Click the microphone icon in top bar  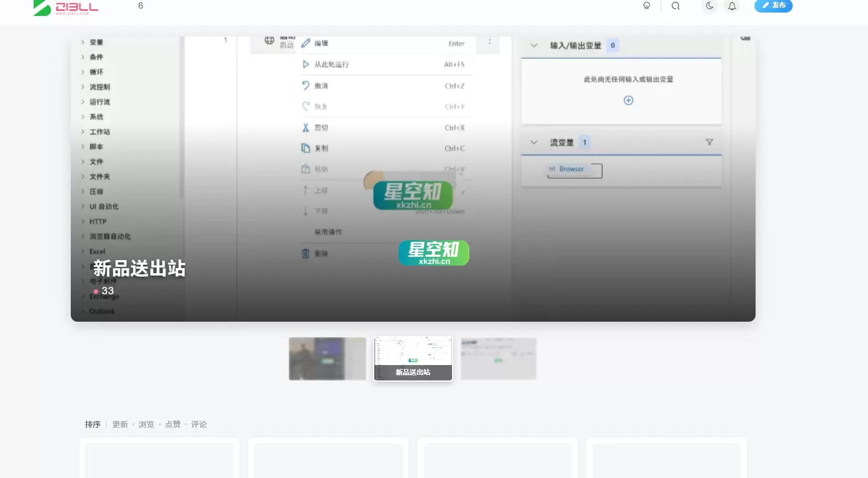point(647,6)
